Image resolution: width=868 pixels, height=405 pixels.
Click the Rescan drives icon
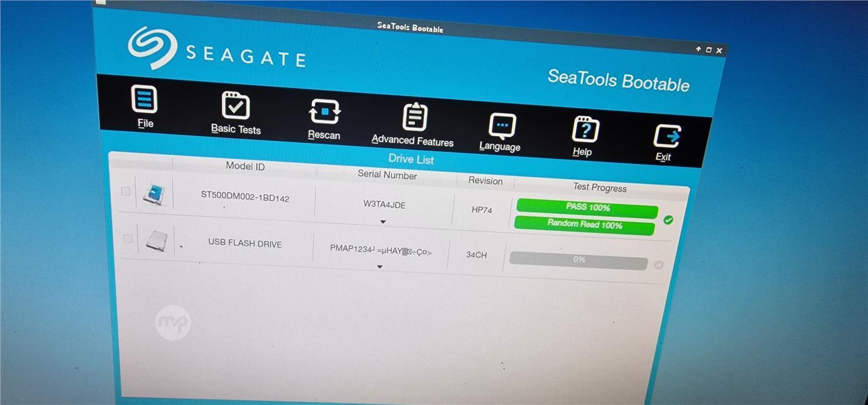tap(324, 111)
